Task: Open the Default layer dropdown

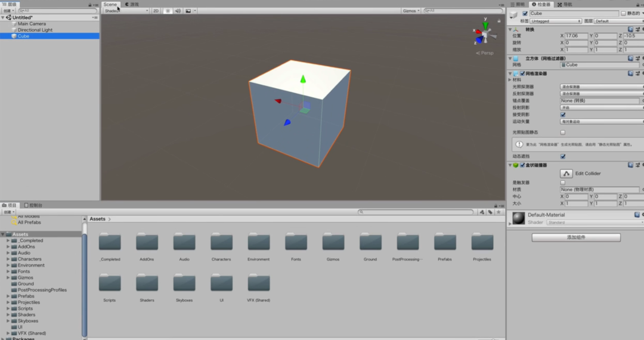Action: point(619,21)
